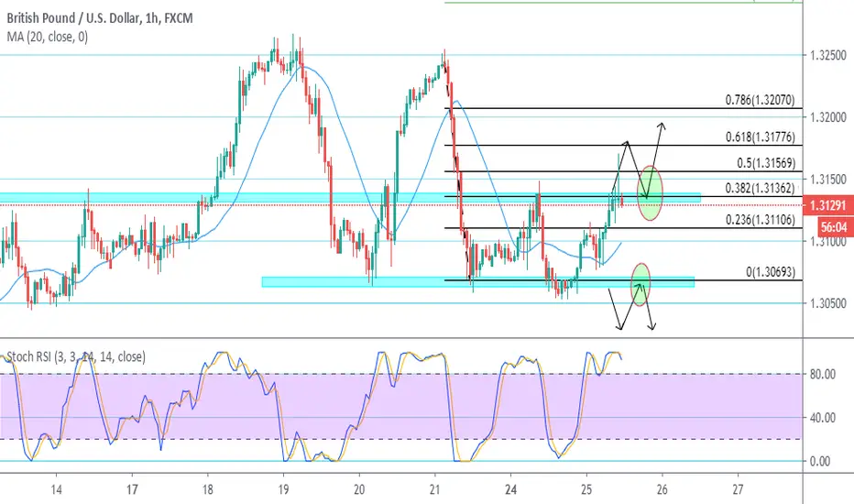Click the 80.00 level on Stoch RSI axis
The width and height of the screenshot is (854, 504).
(823, 374)
